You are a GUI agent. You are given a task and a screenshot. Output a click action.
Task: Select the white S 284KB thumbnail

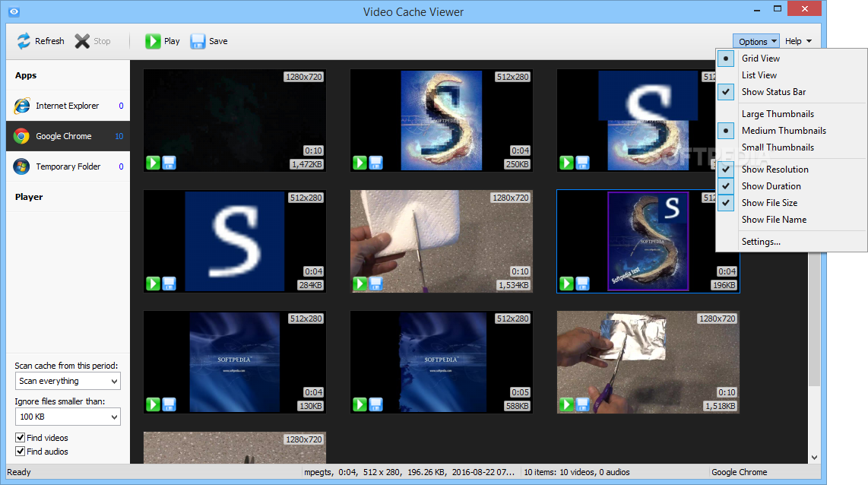point(235,242)
